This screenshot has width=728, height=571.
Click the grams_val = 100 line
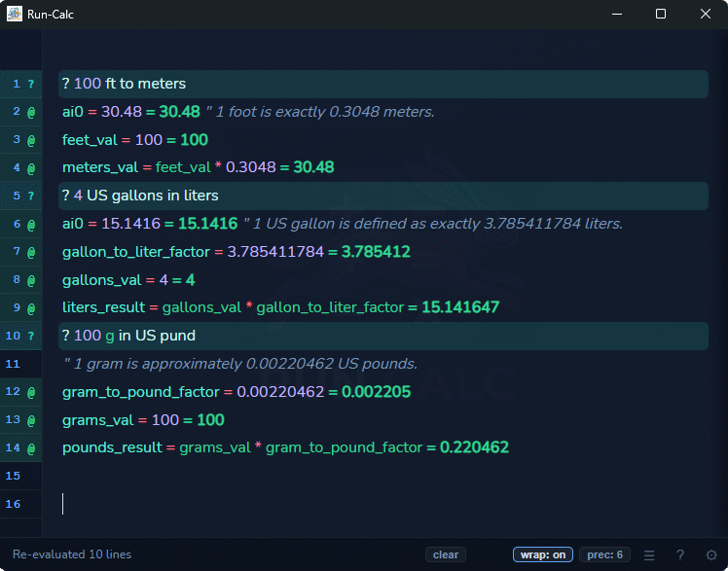[143, 420]
